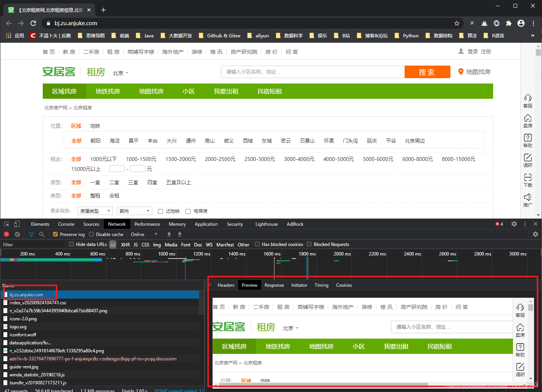Check the Has blocked cookies checkbox
542x392 pixels.
pyautogui.click(x=257, y=244)
